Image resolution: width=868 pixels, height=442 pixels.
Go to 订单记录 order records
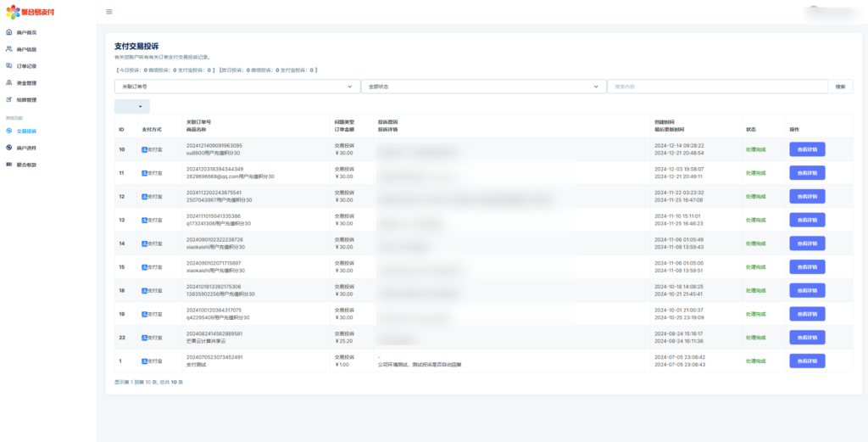coord(26,65)
